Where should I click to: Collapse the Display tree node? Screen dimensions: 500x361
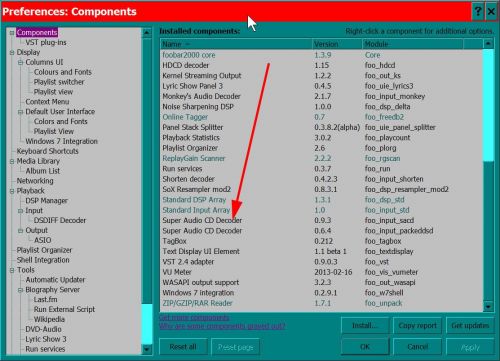point(12,52)
